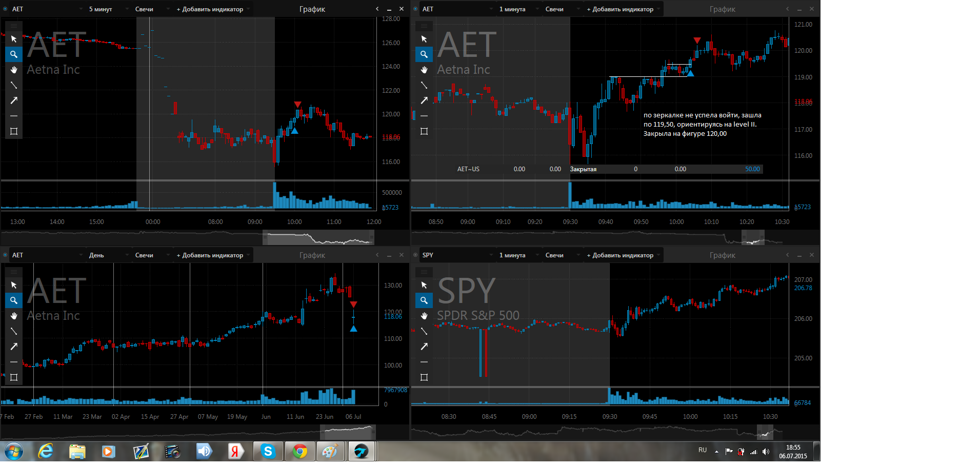
Task: Toggle link circle on SPY panel
Action: click(415, 255)
